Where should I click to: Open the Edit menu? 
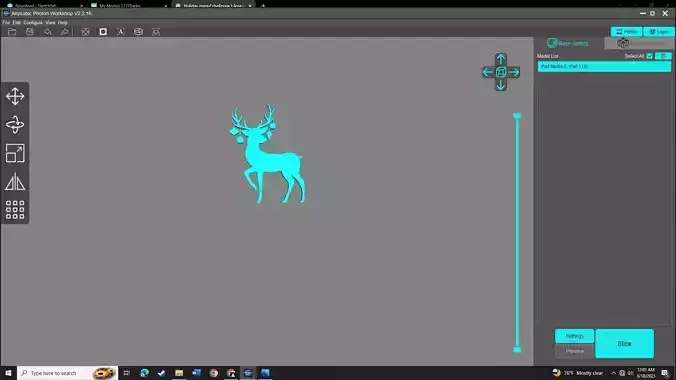point(16,22)
